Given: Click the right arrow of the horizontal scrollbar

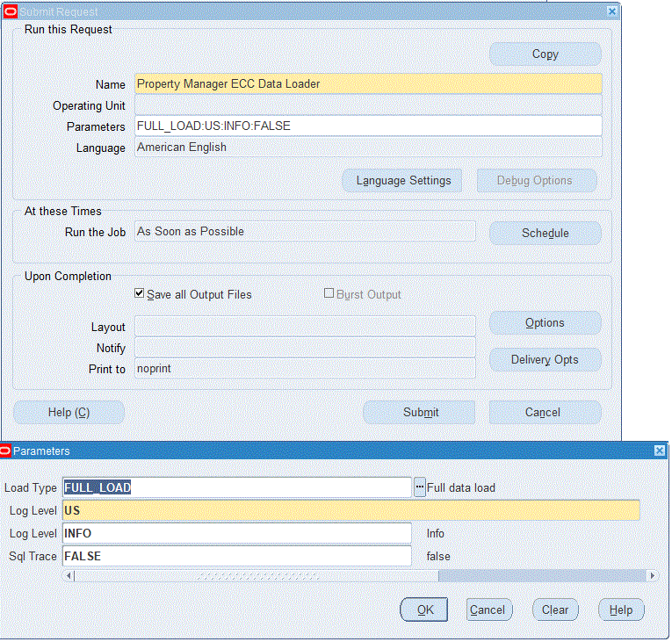Looking at the screenshot, I should click(652, 575).
